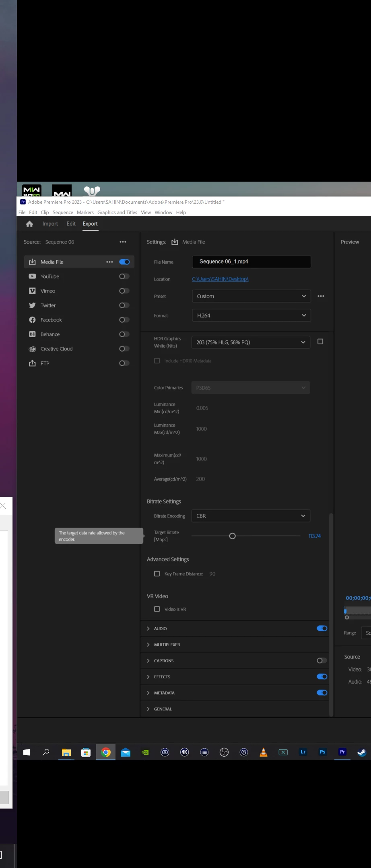Enable the Facebook publish toggle

(124, 320)
